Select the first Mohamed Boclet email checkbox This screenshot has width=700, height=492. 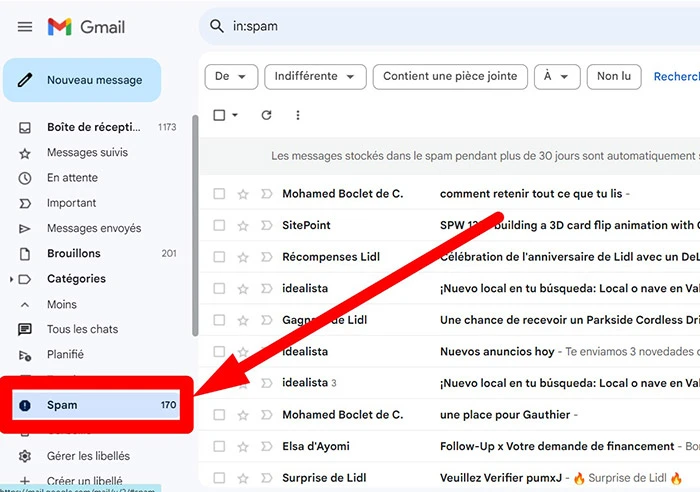coord(219,194)
